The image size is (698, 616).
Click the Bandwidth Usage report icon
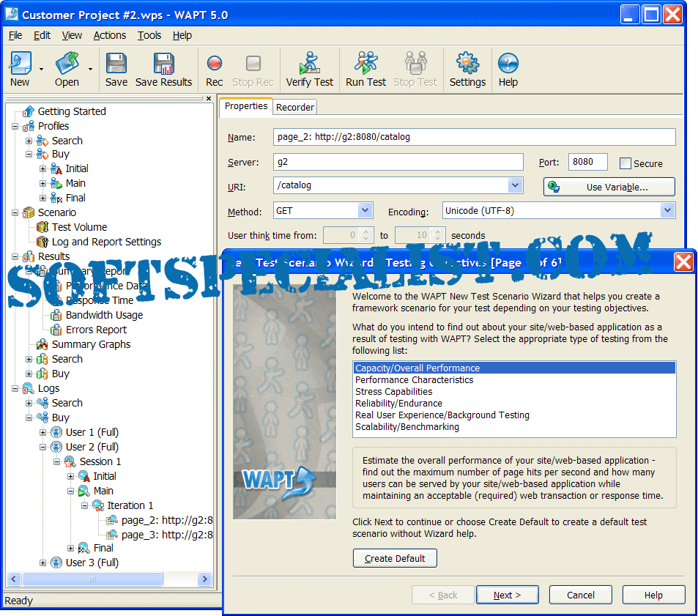point(56,315)
